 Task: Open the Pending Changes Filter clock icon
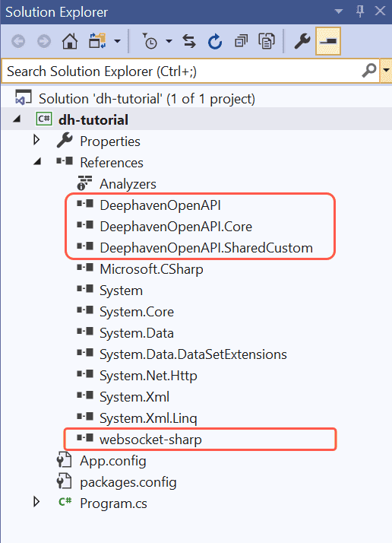[x=150, y=42]
